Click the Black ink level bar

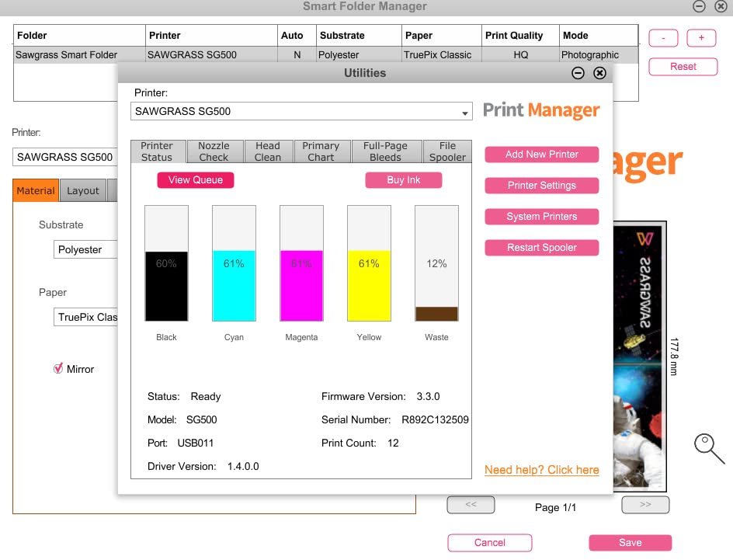coord(166,263)
